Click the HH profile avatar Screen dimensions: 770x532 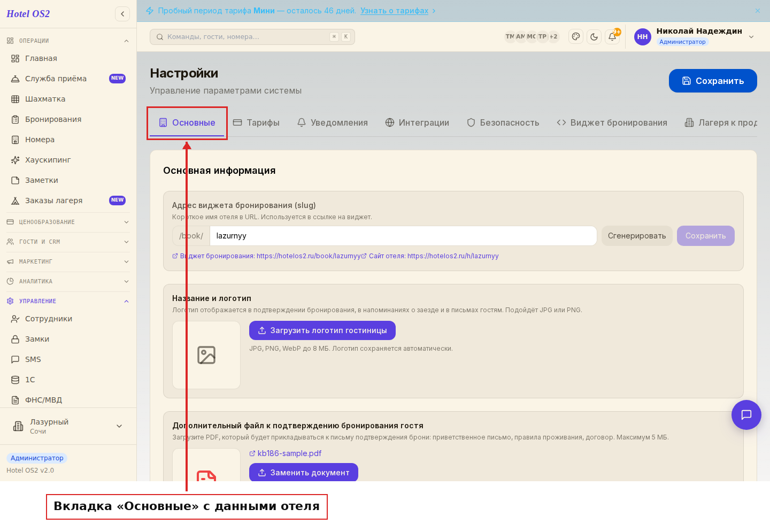[643, 37]
